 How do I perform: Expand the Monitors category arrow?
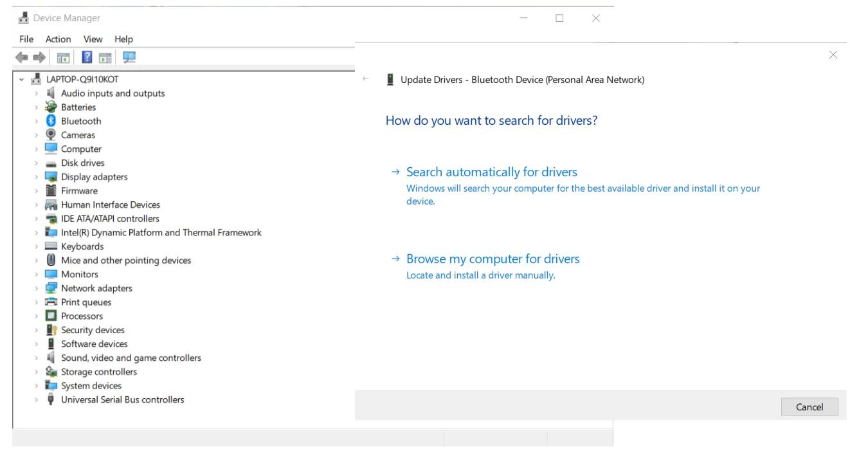37,275
